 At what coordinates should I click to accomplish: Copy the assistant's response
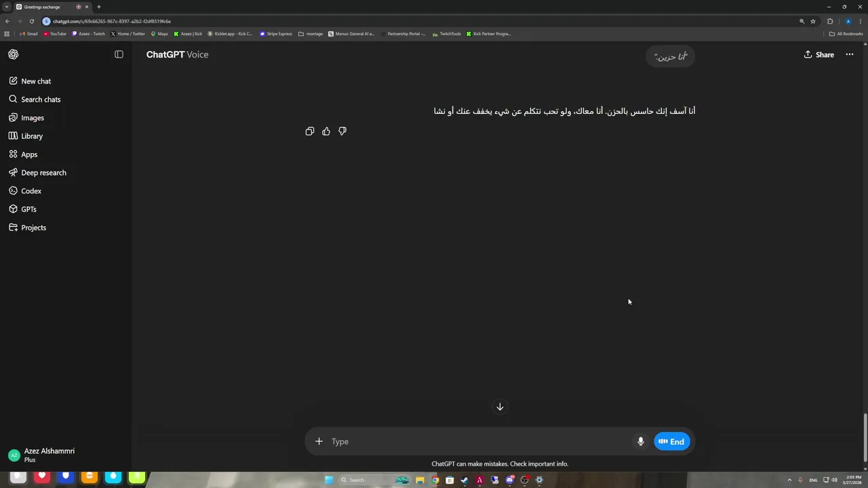click(x=310, y=131)
